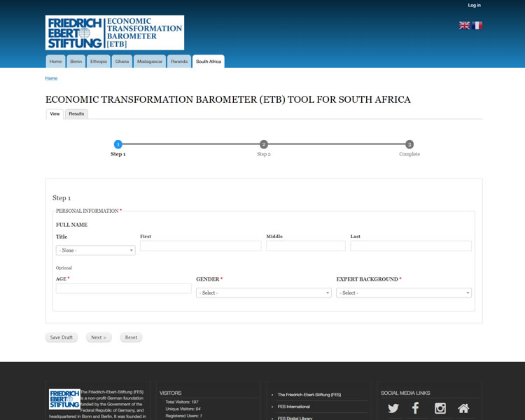This screenshot has height=420, width=525.
Task: Click the footer Friedrich Ebert Stiftung logo
Action: pos(64,399)
